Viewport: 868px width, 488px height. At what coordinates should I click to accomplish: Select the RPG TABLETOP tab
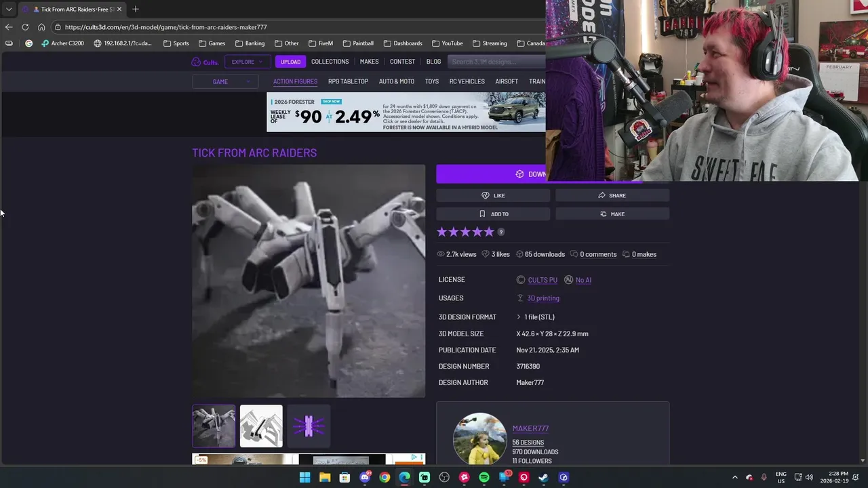(x=348, y=81)
